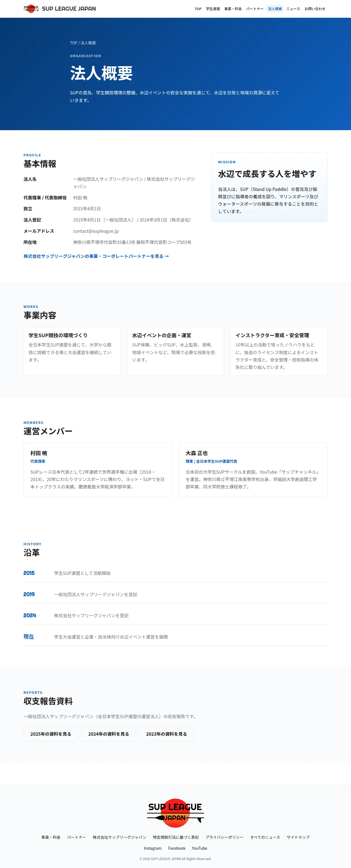Click the role label 理事 / 全日本学生SUP連盟代表

211,461
